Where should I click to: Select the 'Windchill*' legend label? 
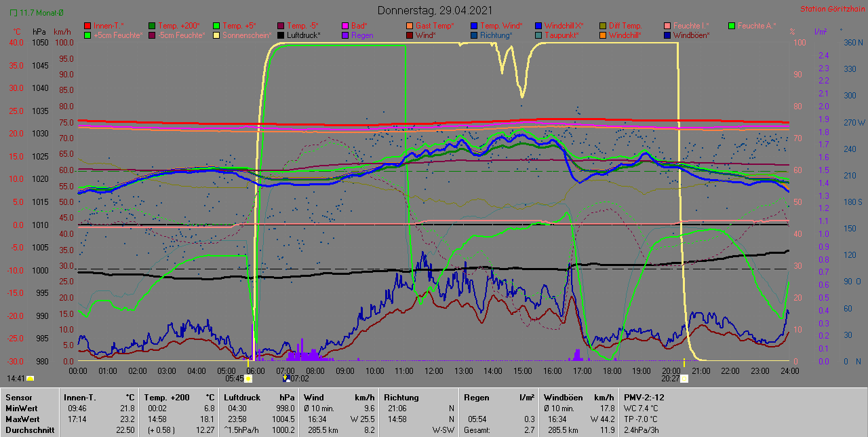click(627, 35)
